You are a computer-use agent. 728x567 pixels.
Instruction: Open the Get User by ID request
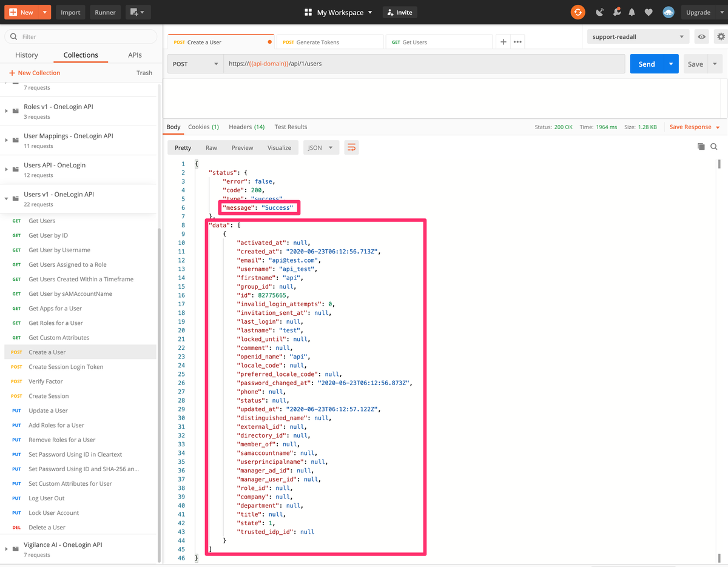click(80, 235)
